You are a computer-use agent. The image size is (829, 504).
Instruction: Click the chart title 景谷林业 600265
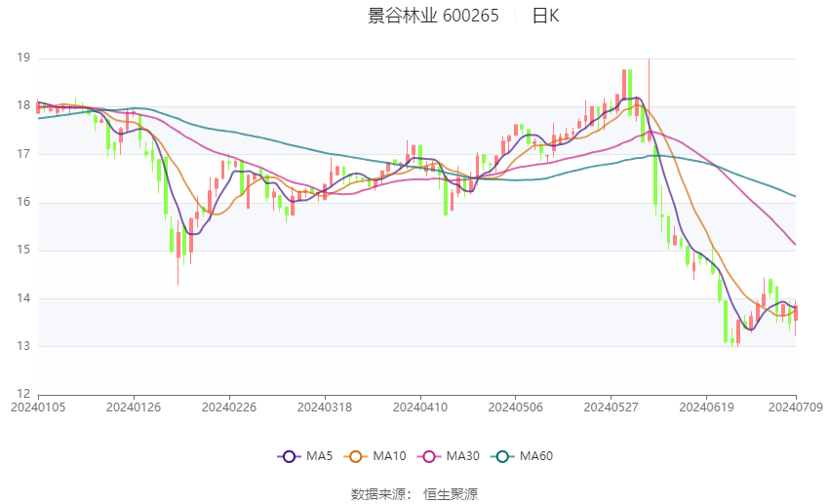(x=433, y=16)
